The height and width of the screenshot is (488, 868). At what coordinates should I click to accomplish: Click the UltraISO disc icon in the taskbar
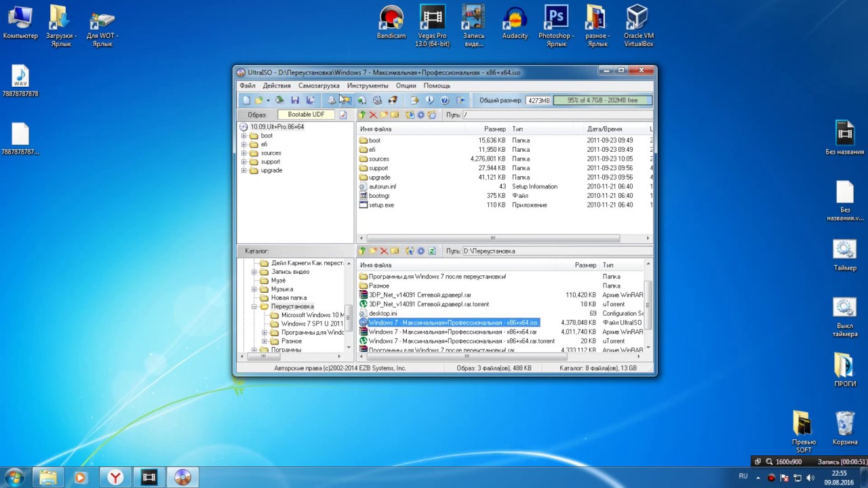[x=182, y=477]
